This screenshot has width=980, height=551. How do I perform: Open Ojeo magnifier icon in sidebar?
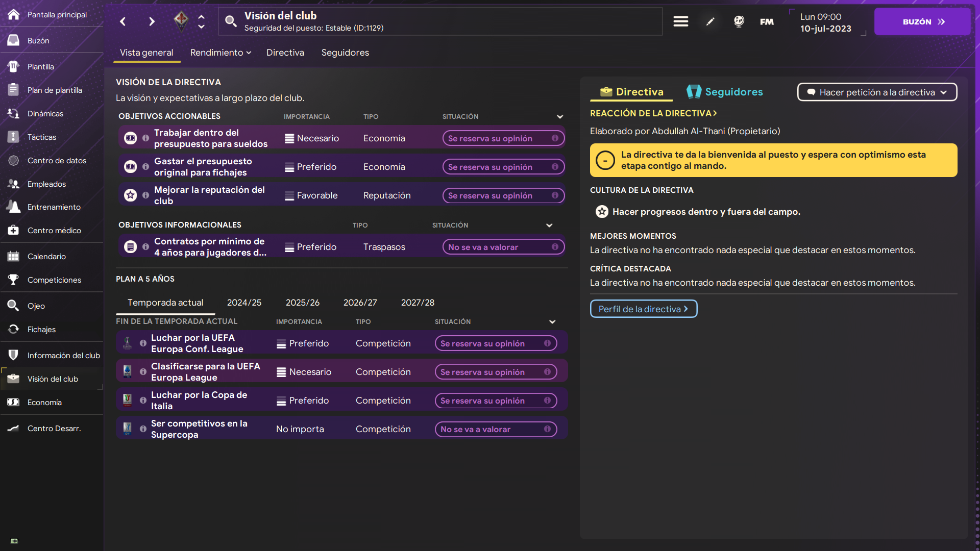(14, 306)
